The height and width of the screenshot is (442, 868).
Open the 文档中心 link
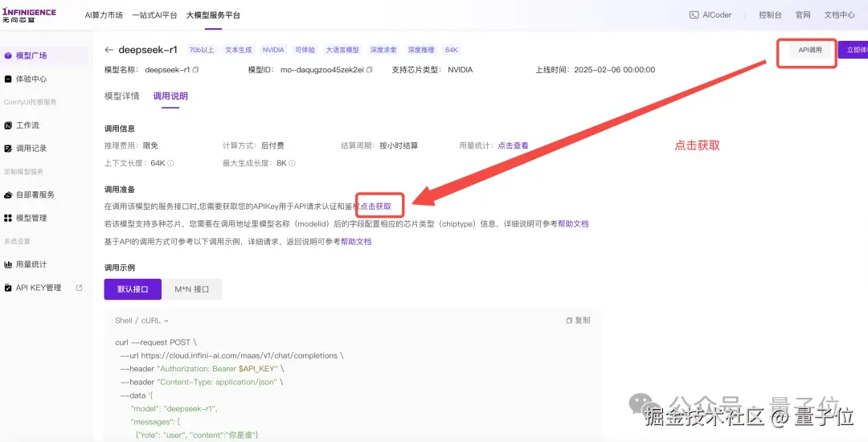840,15
